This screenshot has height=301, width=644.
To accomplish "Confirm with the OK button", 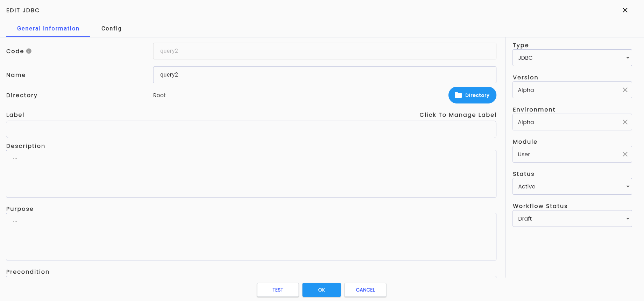I will tap(321, 290).
